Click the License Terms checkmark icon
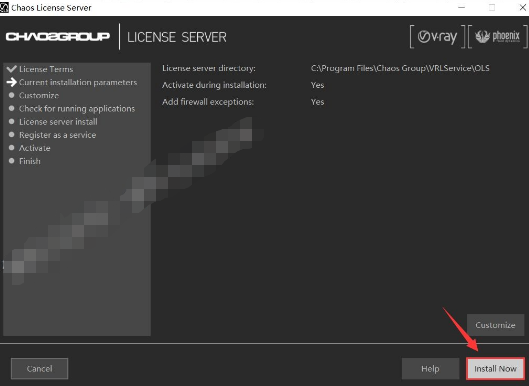The height and width of the screenshot is (386, 529). click(x=11, y=69)
